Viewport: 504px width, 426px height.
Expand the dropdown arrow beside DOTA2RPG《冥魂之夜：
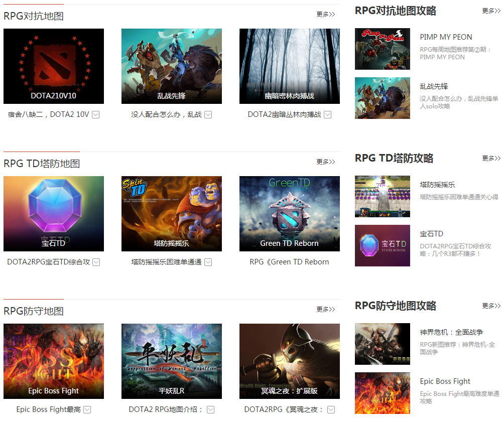(331, 409)
